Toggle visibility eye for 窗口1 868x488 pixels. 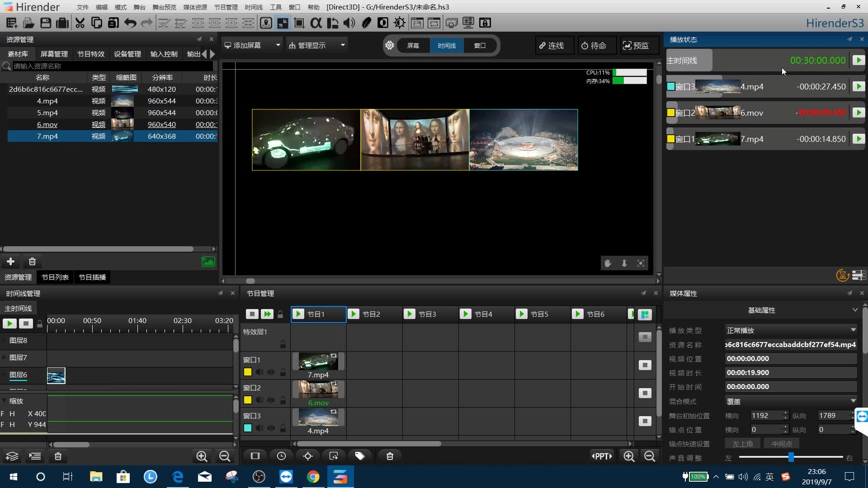coord(271,372)
